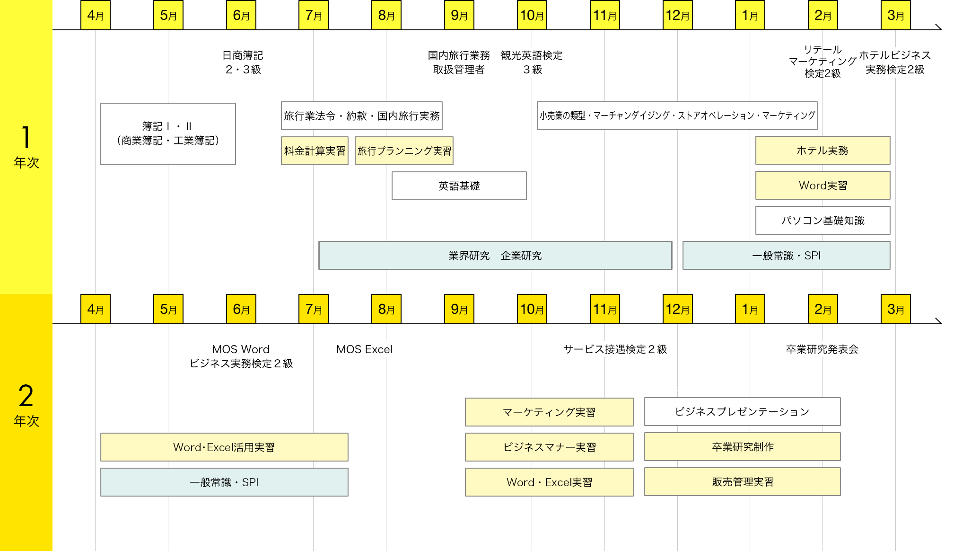
Task: Select the パソコン基礎知識 box
Action: coord(822,220)
